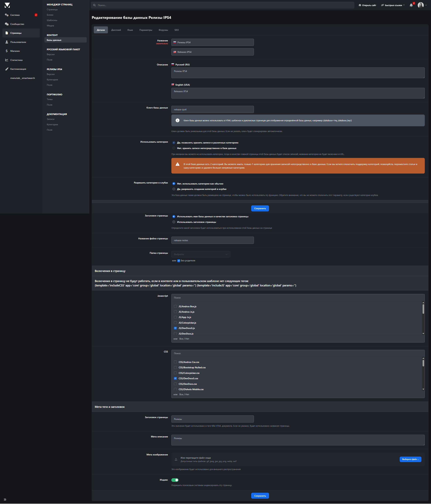
Task: Switch to the Дисплей tab
Action: pos(116,30)
